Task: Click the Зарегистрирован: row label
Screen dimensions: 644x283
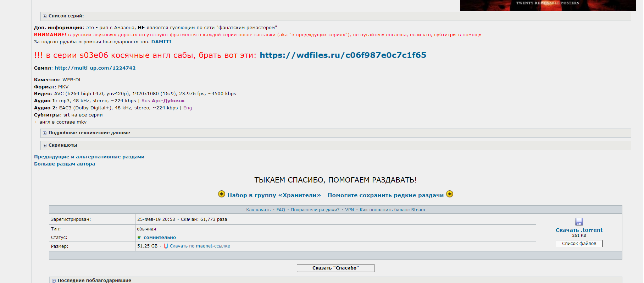Action: click(x=71, y=219)
